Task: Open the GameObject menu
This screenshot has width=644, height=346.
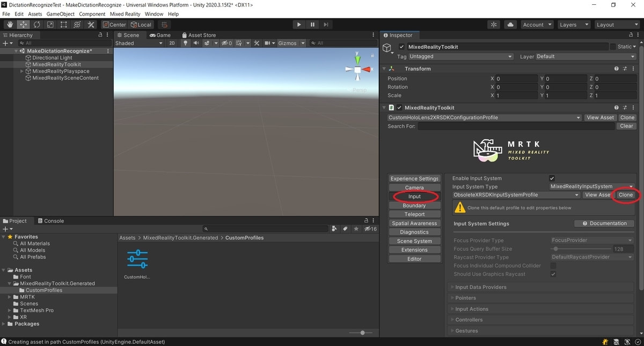Action: tap(60, 14)
